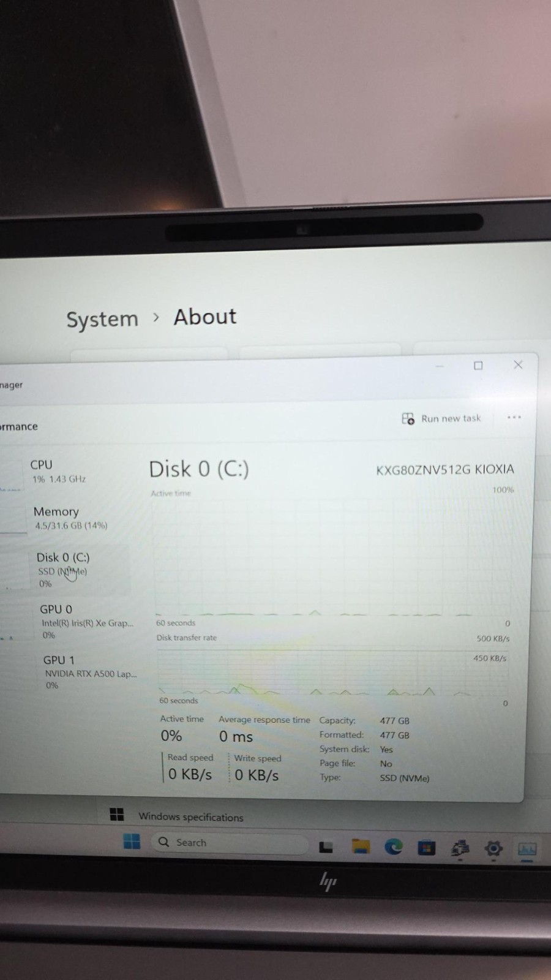
Task: Click the Formatted 477 GB value
Action: coord(395,735)
